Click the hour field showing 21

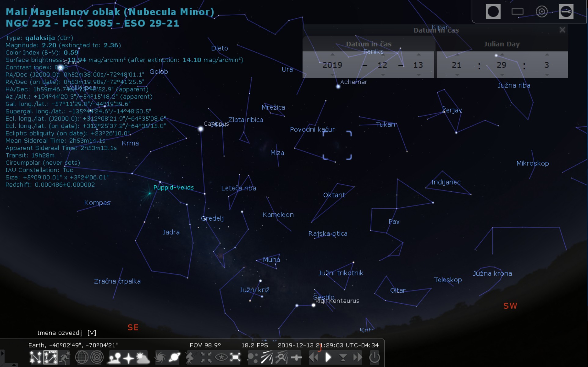[457, 65]
